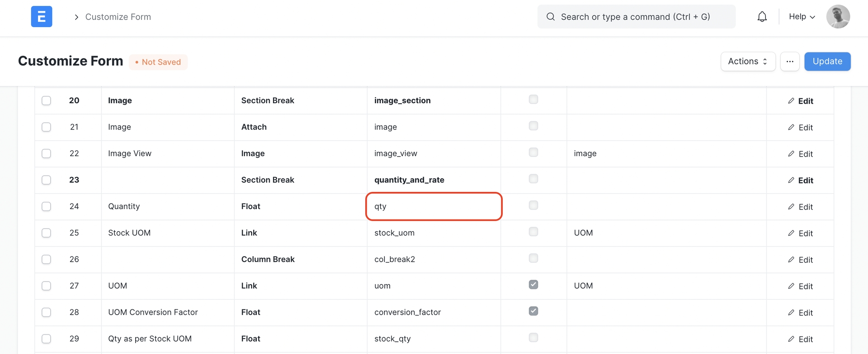Click the Stock UOM label cell

pyautogui.click(x=167, y=233)
